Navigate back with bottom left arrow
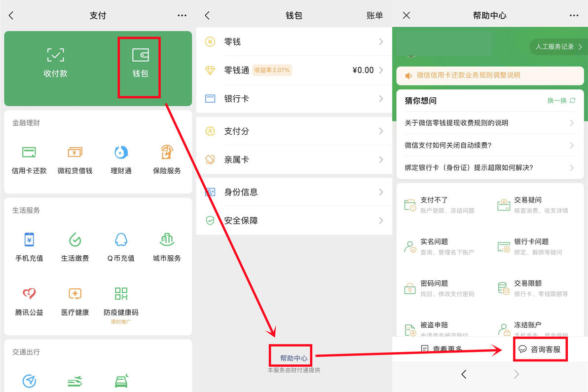 tap(464, 374)
